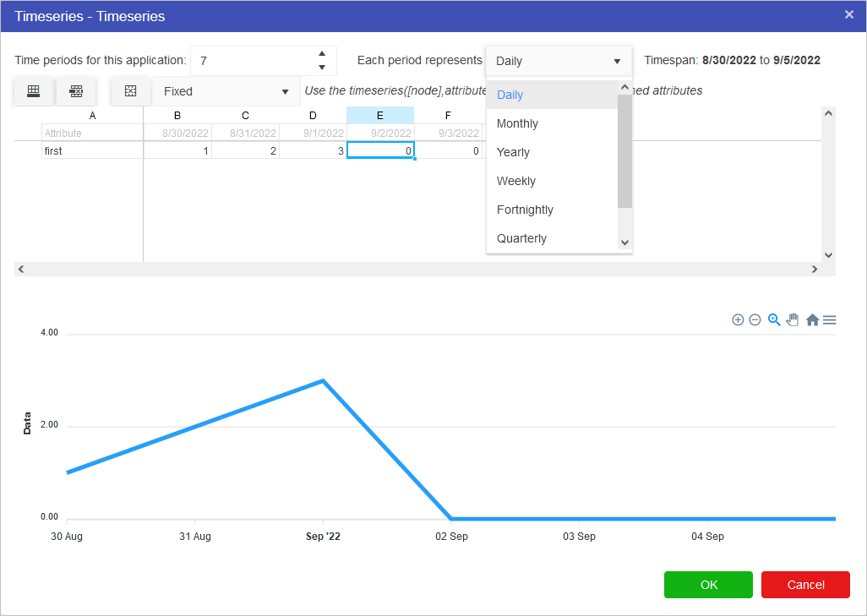Choose Weekly from the period list
The width and height of the screenshot is (867, 616).
(515, 181)
